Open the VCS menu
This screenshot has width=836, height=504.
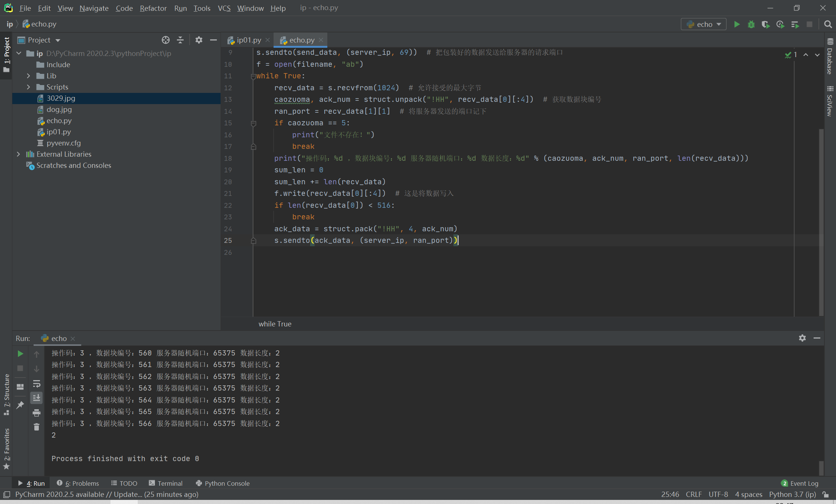coord(224,8)
